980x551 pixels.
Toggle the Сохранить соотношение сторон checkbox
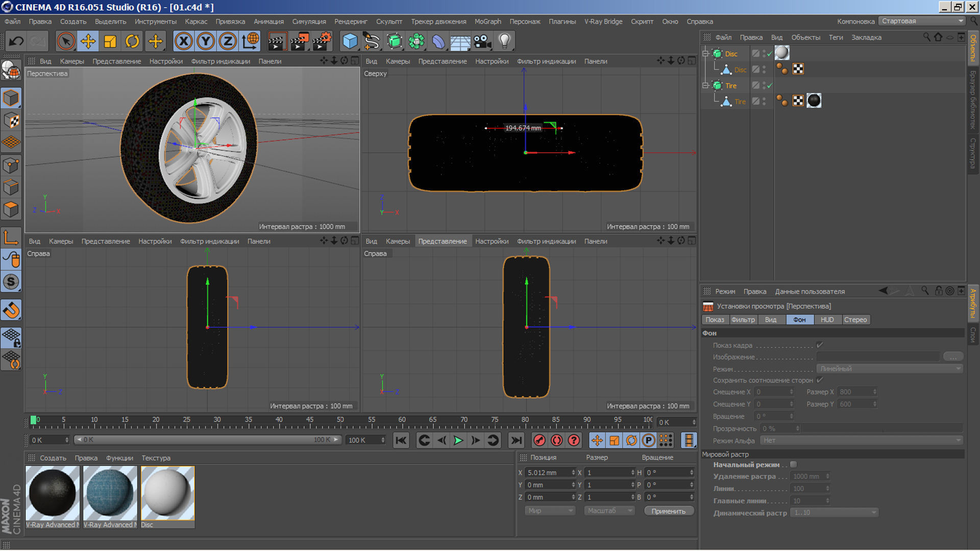[819, 380]
